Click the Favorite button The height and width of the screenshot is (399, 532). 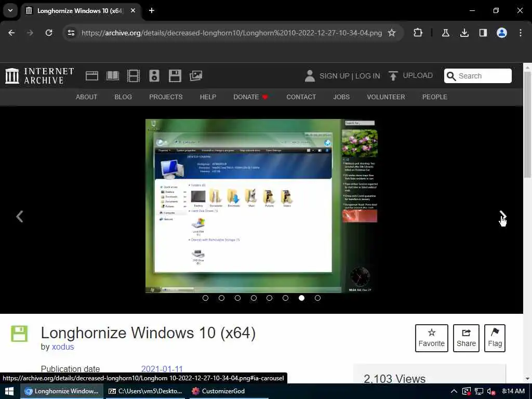[x=432, y=338]
